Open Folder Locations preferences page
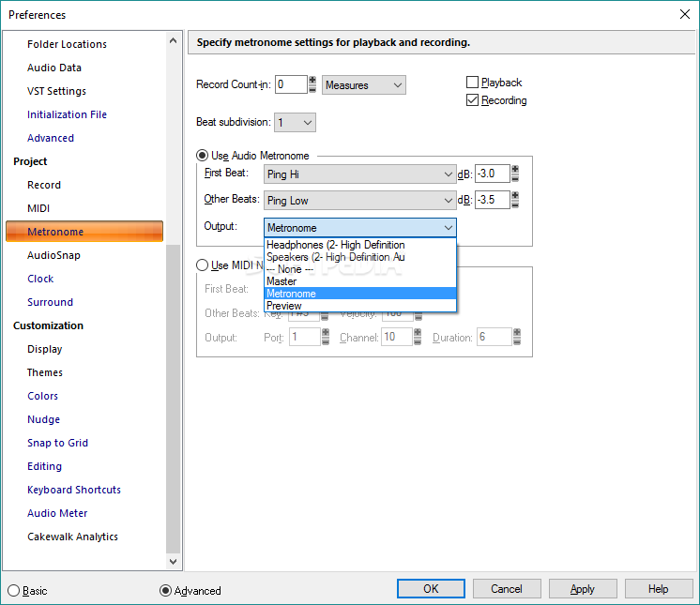 (67, 44)
